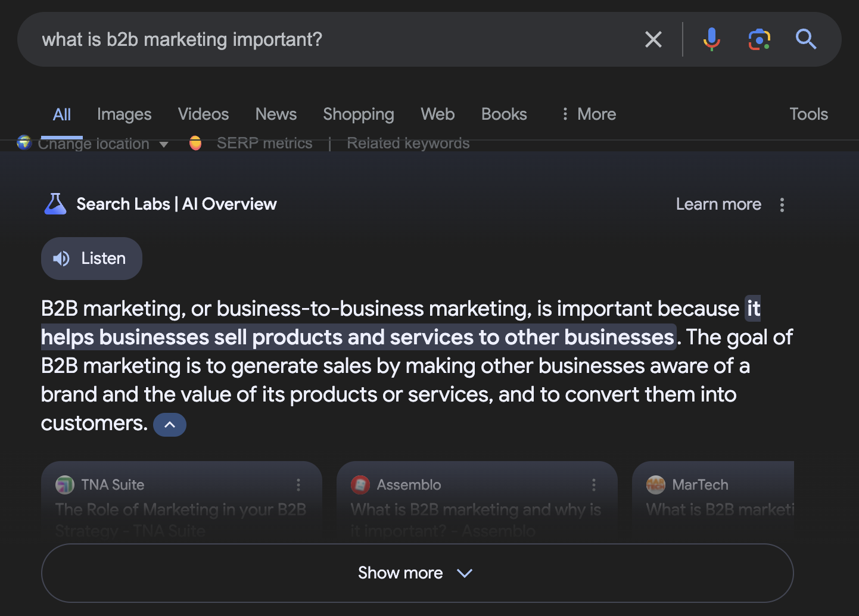Clear the search query with the X icon

click(x=653, y=39)
